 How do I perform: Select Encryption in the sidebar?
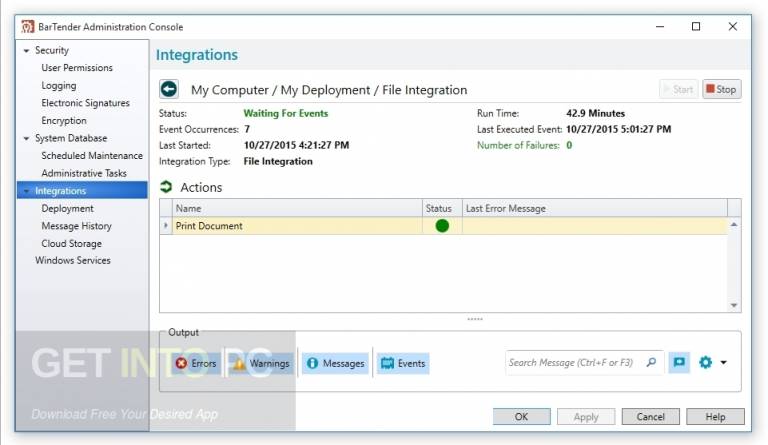(x=64, y=120)
